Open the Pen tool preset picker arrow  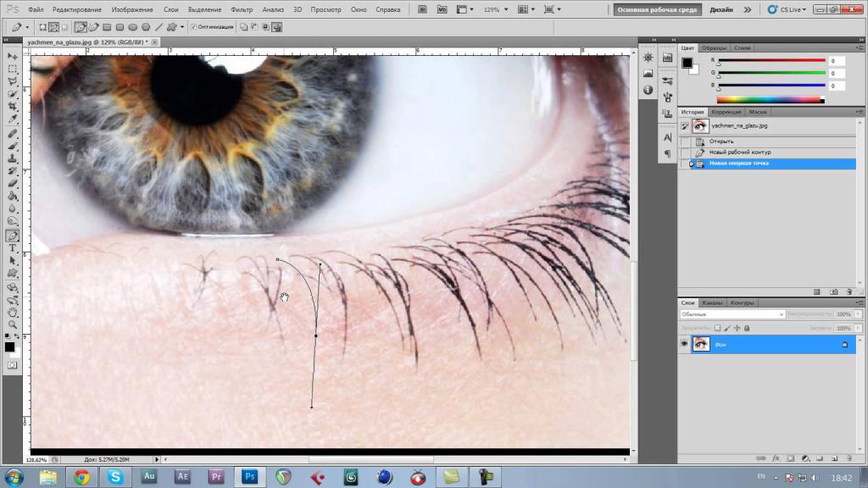(x=29, y=27)
